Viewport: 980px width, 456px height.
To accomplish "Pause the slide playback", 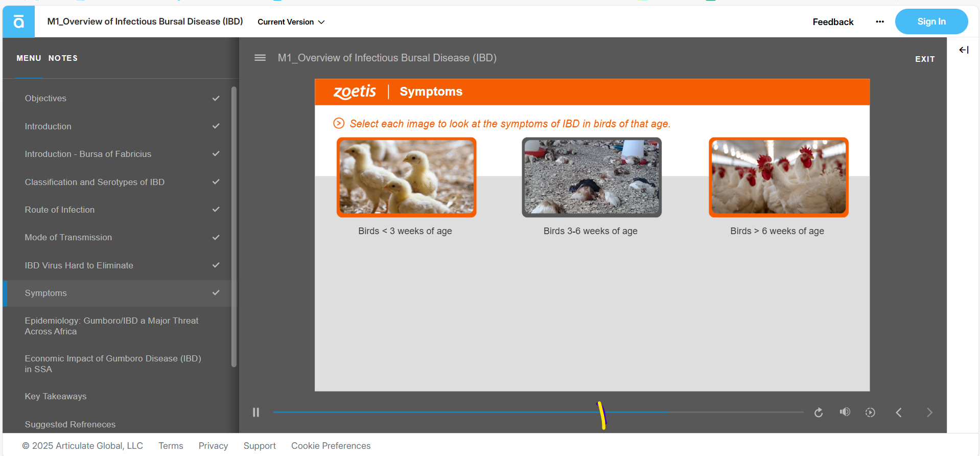I will point(256,412).
